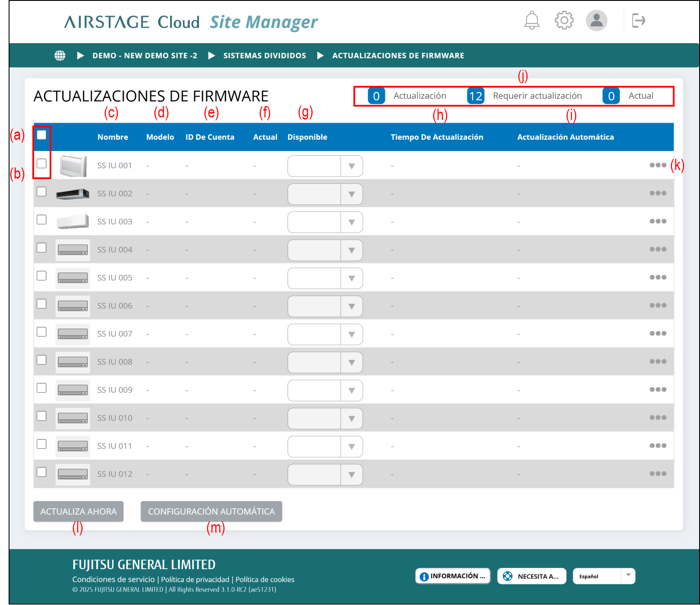Open the three-dot menu for SS IU 006

(658, 306)
